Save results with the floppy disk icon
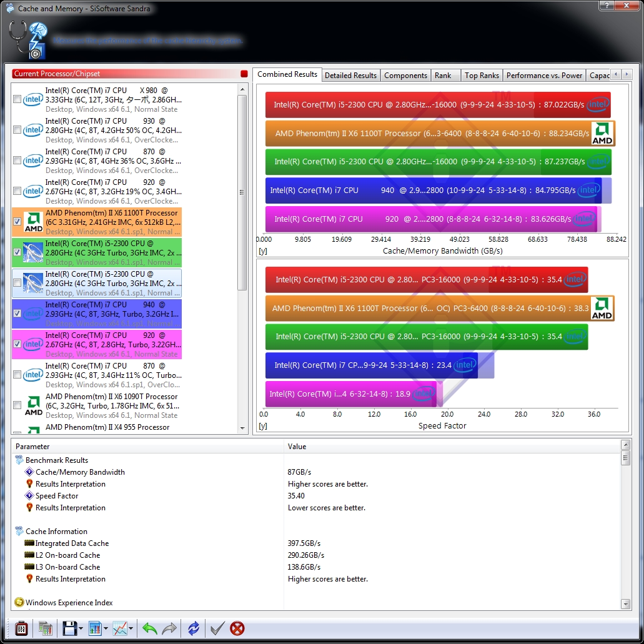Image resolution: width=644 pixels, height=644 pixels. 69,628
